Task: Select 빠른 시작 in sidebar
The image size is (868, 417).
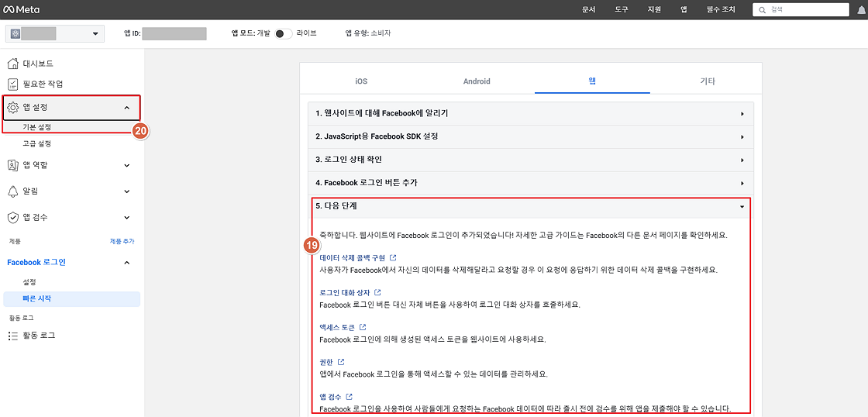Action: pos(71,299)
